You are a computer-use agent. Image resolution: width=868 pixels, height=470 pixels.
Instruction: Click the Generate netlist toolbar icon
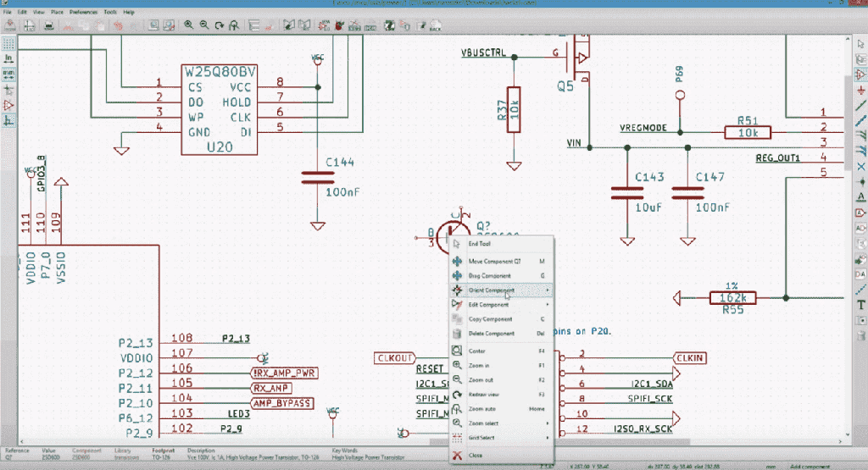pos(355,25)
